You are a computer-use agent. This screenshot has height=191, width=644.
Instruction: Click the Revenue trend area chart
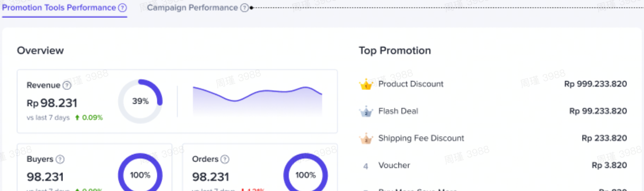click(x=258, y=102)
